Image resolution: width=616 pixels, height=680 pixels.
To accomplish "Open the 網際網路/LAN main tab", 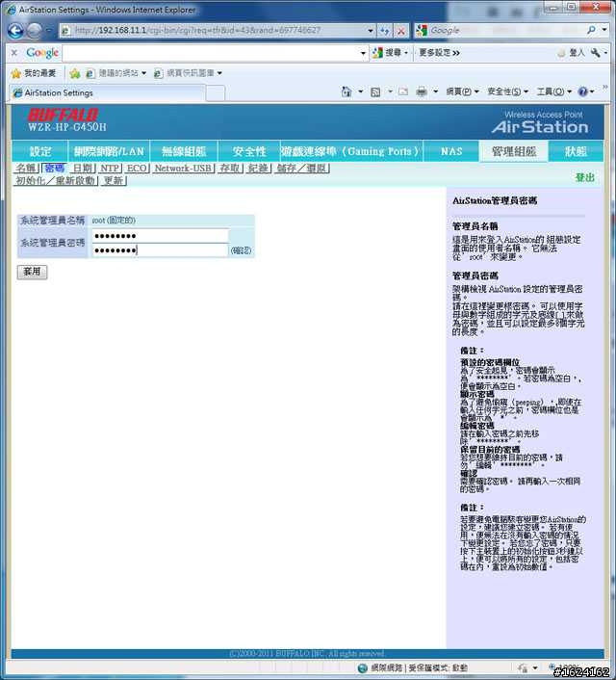I will [x=109, y=151].
